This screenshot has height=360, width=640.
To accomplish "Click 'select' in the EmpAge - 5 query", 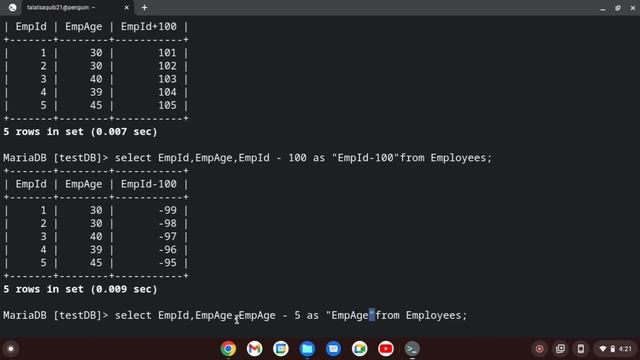I will pos(133,315).
